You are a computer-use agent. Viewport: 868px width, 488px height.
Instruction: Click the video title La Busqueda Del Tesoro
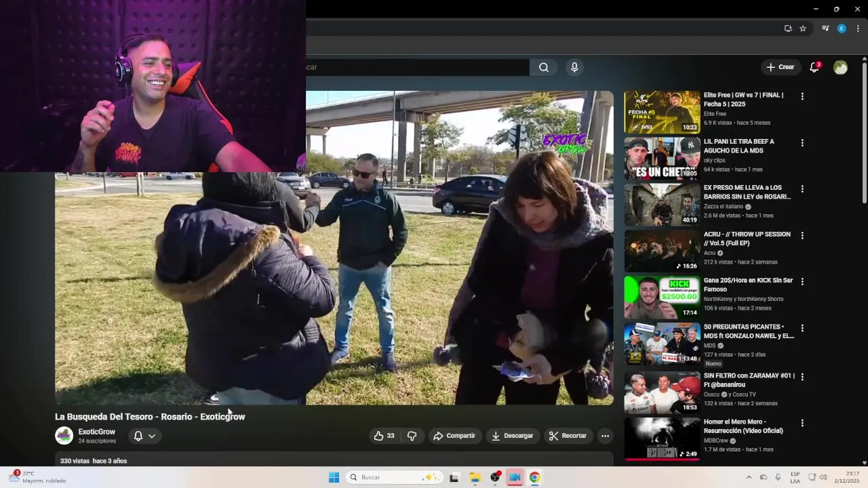click(x=150, y=417)
